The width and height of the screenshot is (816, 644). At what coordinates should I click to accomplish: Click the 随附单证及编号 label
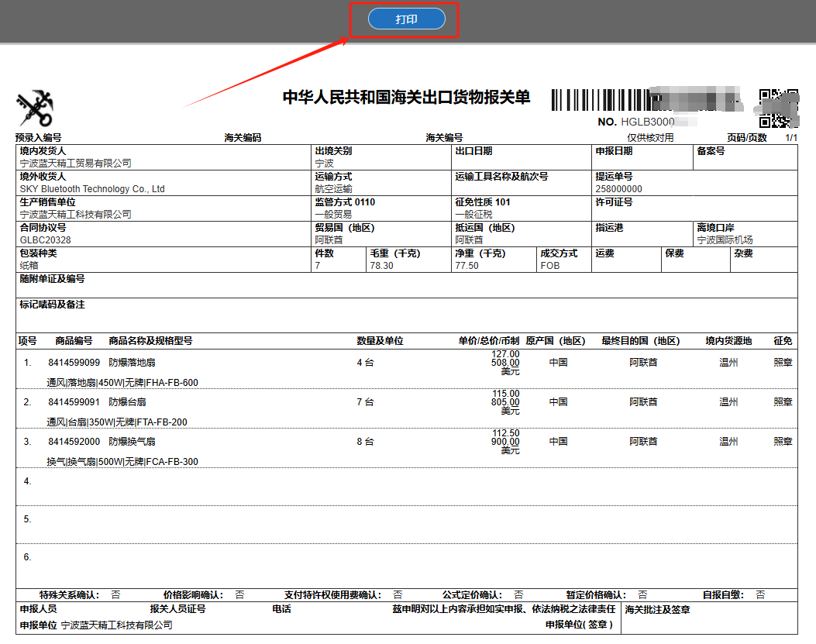pos(52,279)
